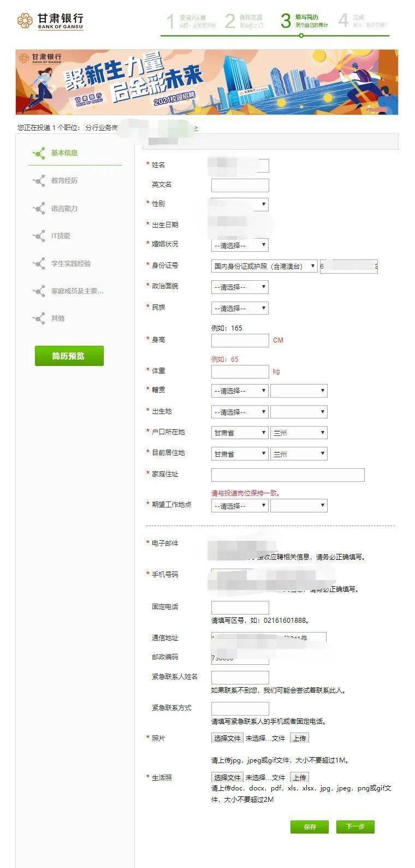Click 上传 button for 照片

pos(299,738)
